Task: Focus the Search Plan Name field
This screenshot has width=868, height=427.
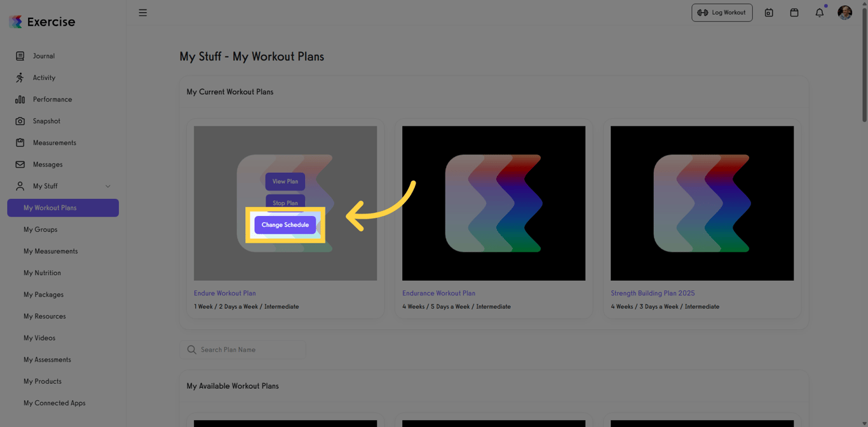Action: (x=243, y=349)
